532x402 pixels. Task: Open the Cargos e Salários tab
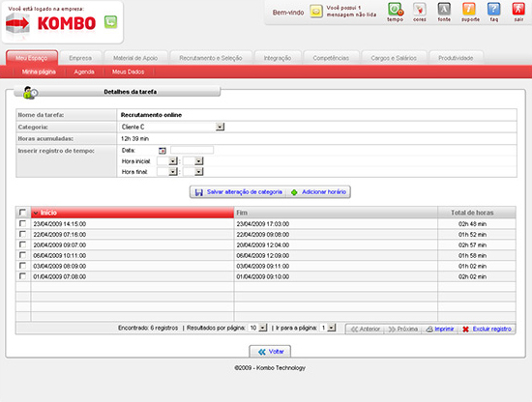394,58
